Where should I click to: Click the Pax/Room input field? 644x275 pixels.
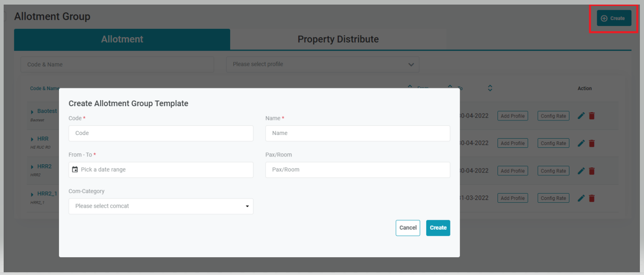357,170
